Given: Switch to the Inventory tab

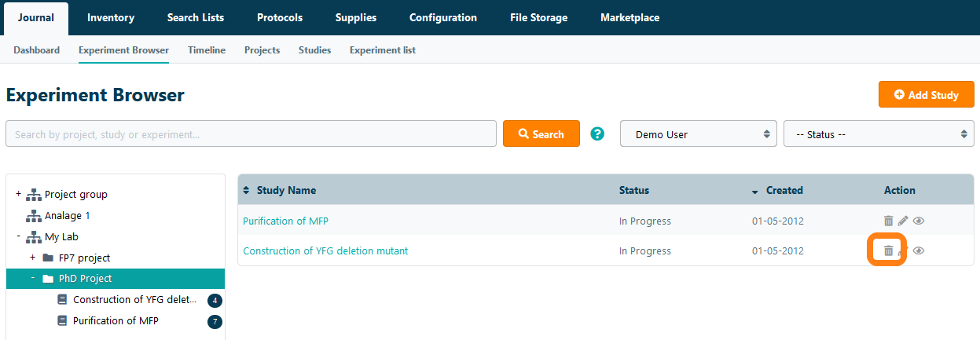Looking at the screenshot, I should pyautogui.click(x=111, y=17).
